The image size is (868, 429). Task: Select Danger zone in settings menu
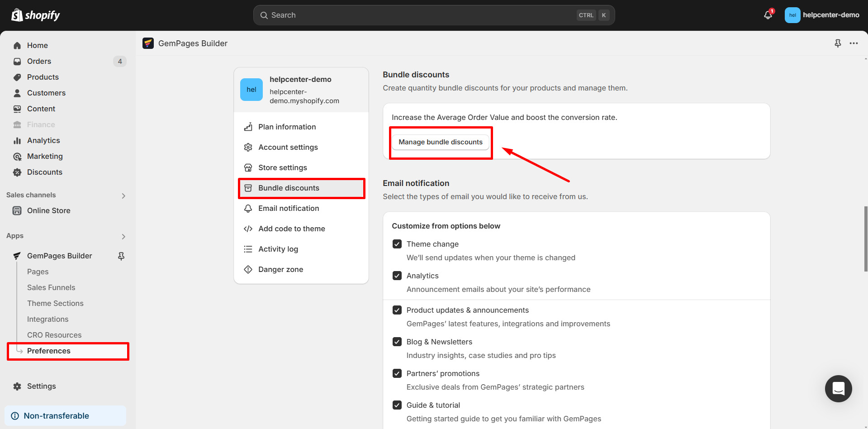tap(280, 270)
